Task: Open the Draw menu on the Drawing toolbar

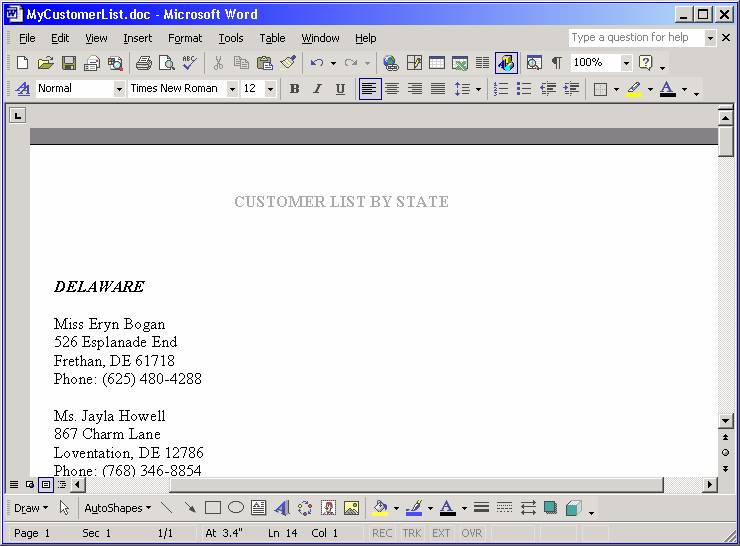Action: point(31,508)
